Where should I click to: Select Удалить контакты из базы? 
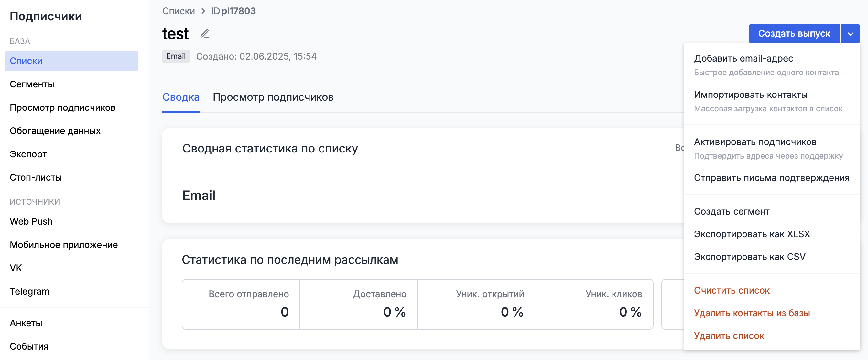(x=752, y=313)
